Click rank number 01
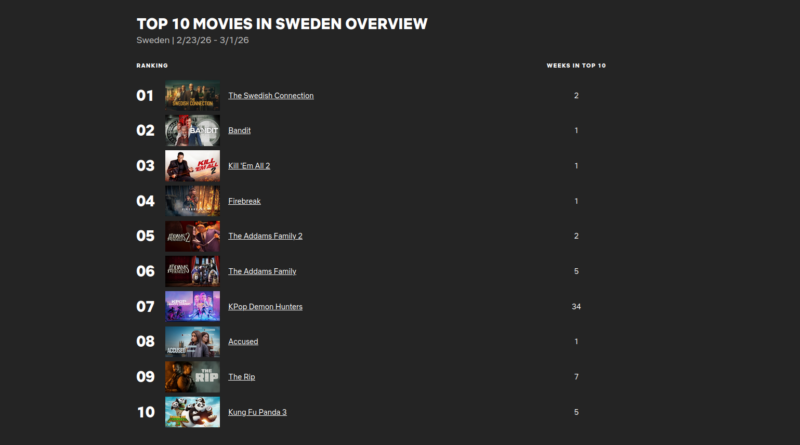Image resolution: width=800 pixels, height=445 pixels. [x=145, y=95]
